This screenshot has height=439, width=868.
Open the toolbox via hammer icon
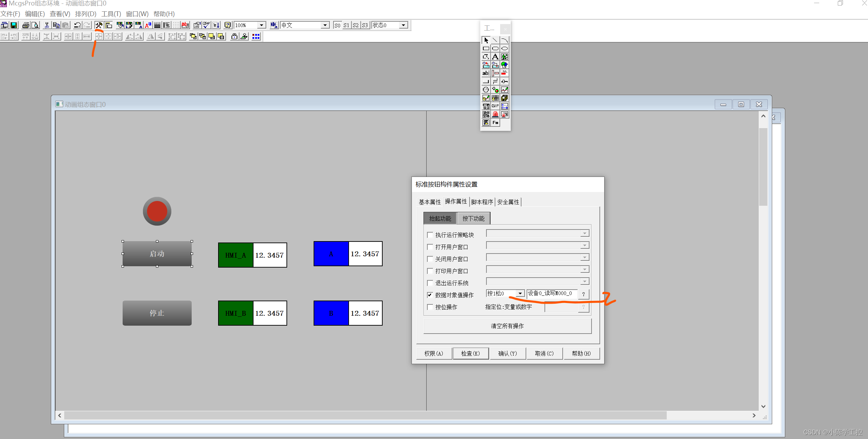coord(99,25)
